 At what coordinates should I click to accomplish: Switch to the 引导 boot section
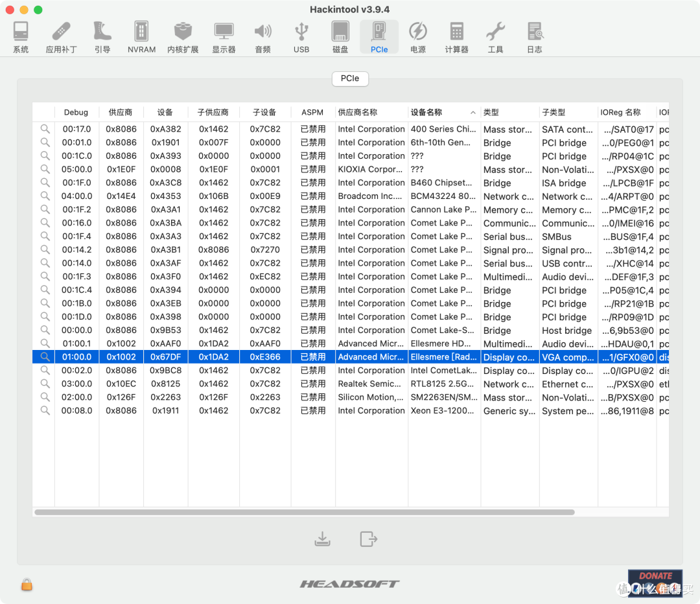point(102,38)
